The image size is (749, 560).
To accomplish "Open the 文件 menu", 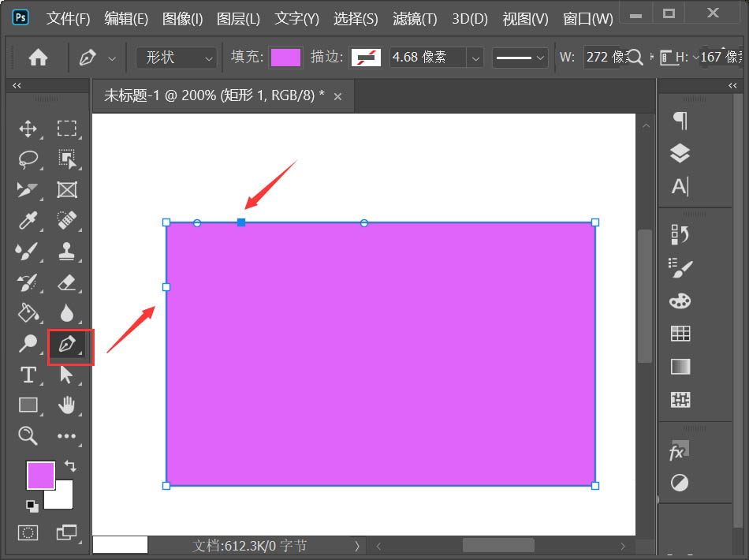I will point(67,18).
